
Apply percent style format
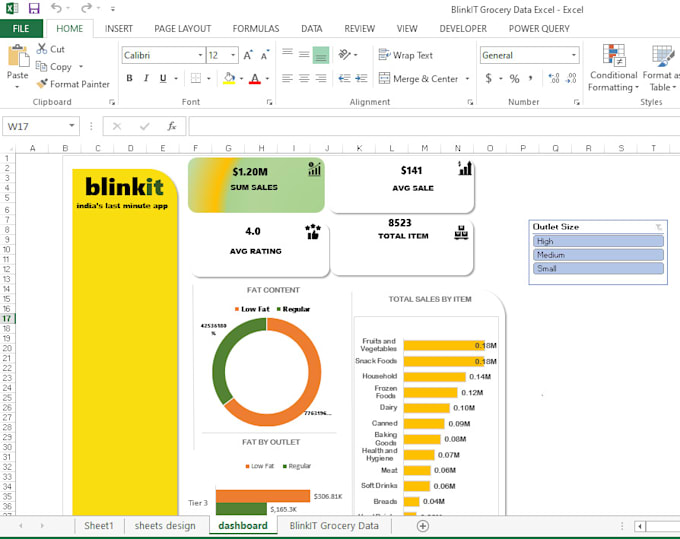(514, 78)
